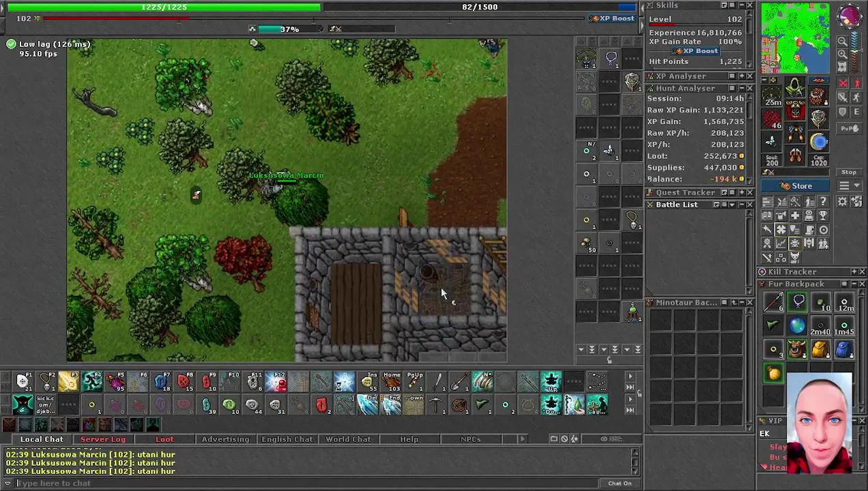Click the boots equipment slot
This screenshot has width=868, height=491.
coord(795,156)
